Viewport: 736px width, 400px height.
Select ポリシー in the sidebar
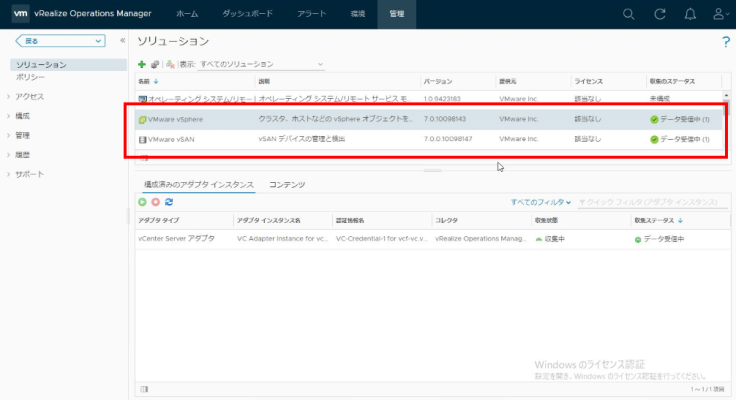31,77
